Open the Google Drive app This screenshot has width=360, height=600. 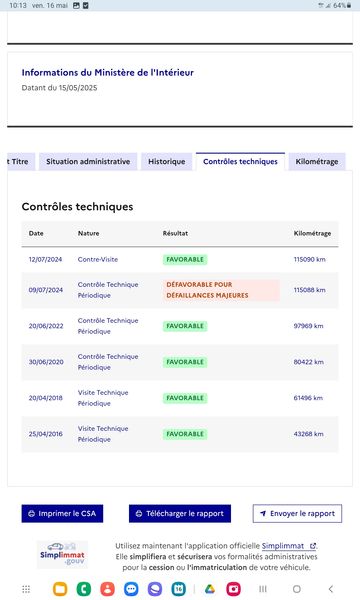click(210, 589)
